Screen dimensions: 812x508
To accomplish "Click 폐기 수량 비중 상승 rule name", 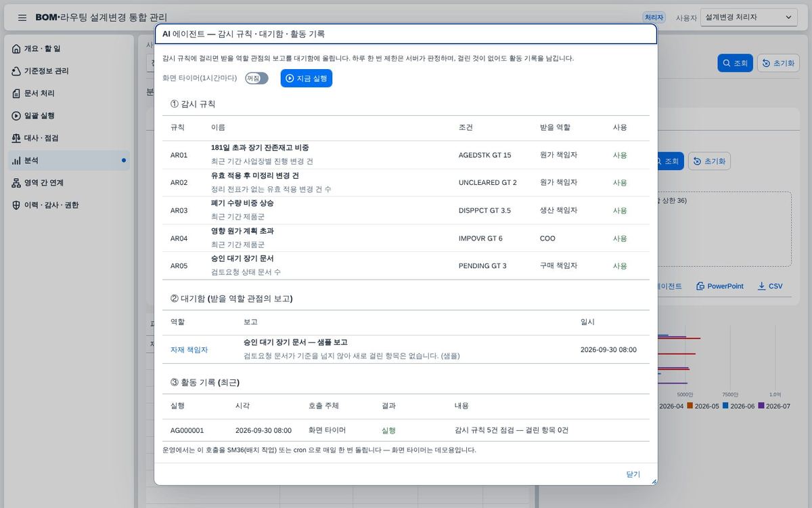I will 242,203.
